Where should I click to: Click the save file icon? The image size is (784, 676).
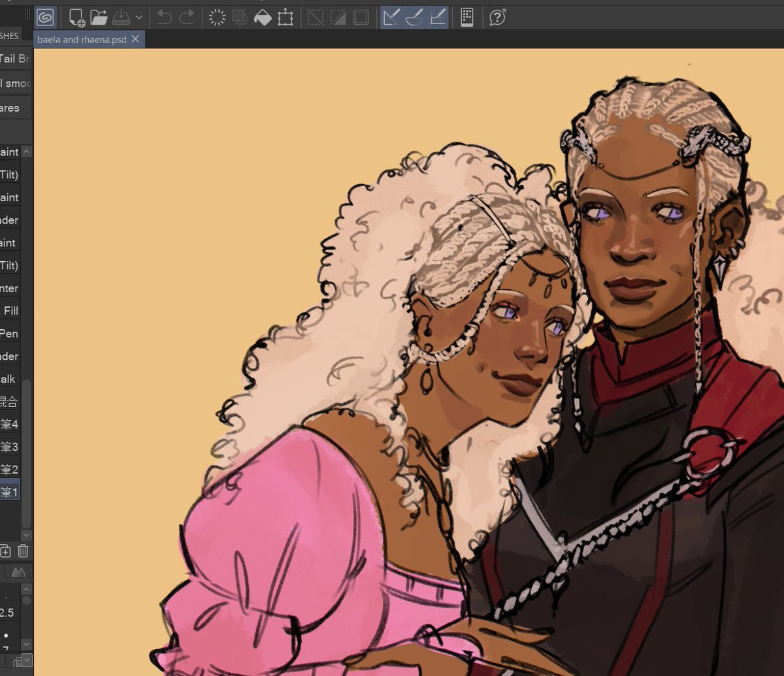tap(122, 18)
